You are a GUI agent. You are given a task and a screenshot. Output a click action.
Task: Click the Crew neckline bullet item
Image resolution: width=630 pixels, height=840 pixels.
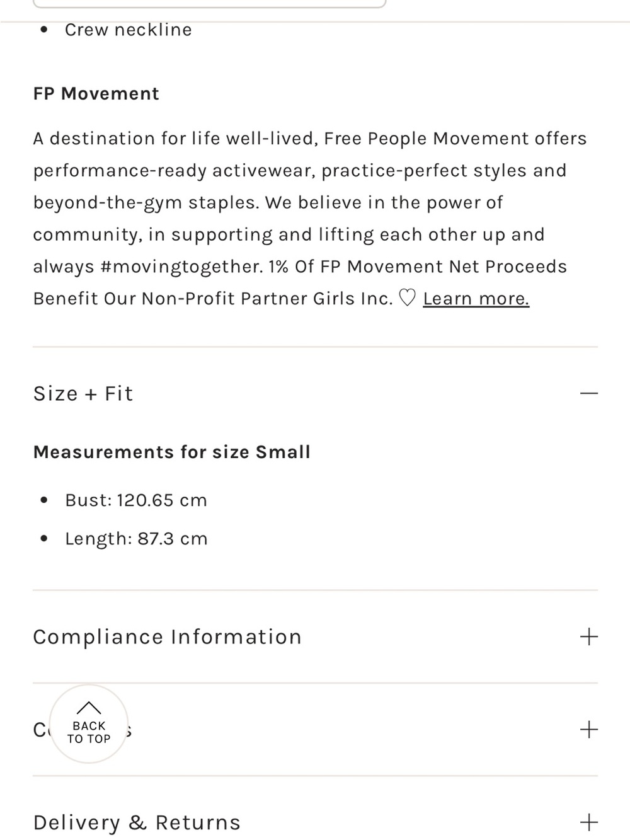coord(128,30)
